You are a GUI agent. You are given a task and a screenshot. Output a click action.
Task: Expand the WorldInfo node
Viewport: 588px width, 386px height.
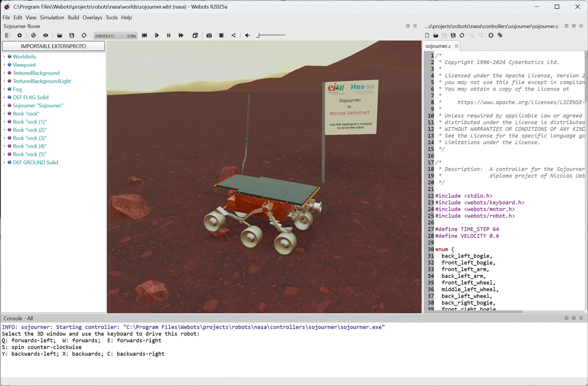4,57
